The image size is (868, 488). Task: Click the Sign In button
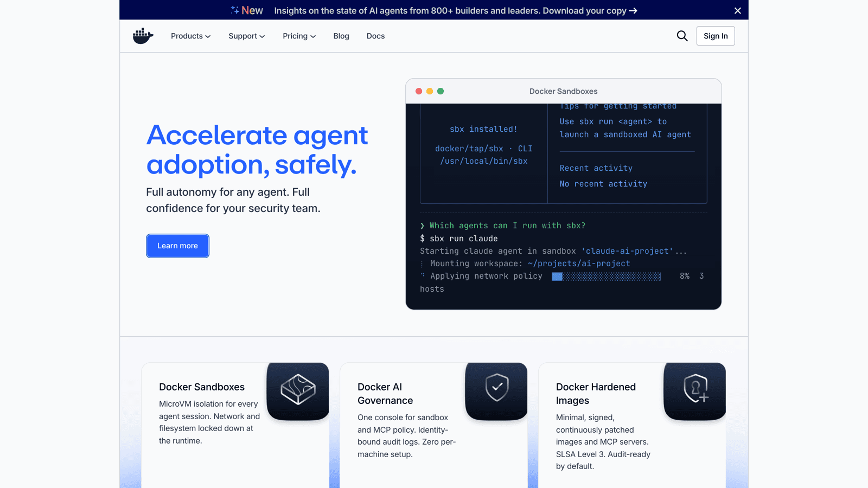pos(716,36)
